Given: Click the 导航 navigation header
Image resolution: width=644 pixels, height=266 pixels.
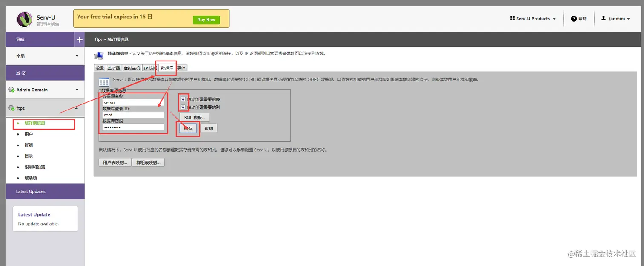Looking at the screenshot, I should 40,40.
